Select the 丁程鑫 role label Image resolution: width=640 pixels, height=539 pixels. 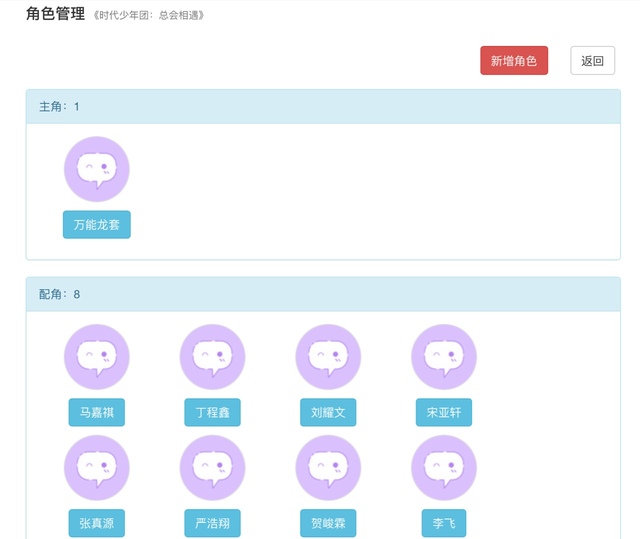(x=212, y=412)
